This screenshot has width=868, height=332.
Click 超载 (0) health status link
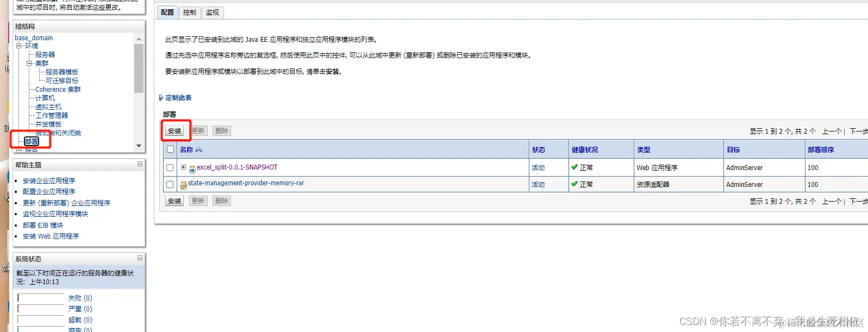pos(80,320)
